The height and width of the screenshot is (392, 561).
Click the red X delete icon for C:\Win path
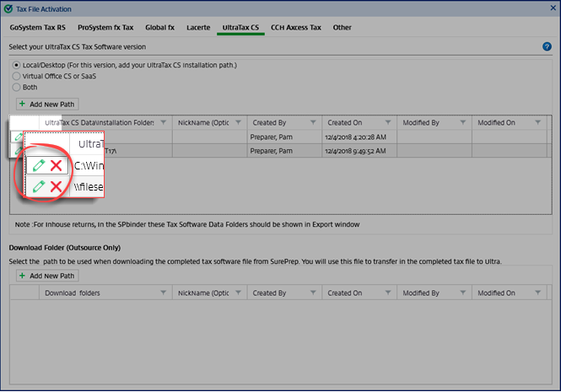(x=56, y=165)
